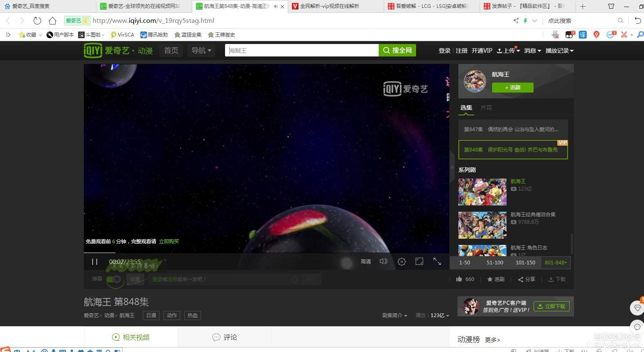This screenshot has height=352, width=644.
Task: Expand the 801-848 episode range dropdown
Action: pyautogui.click(x=556, y=262)
